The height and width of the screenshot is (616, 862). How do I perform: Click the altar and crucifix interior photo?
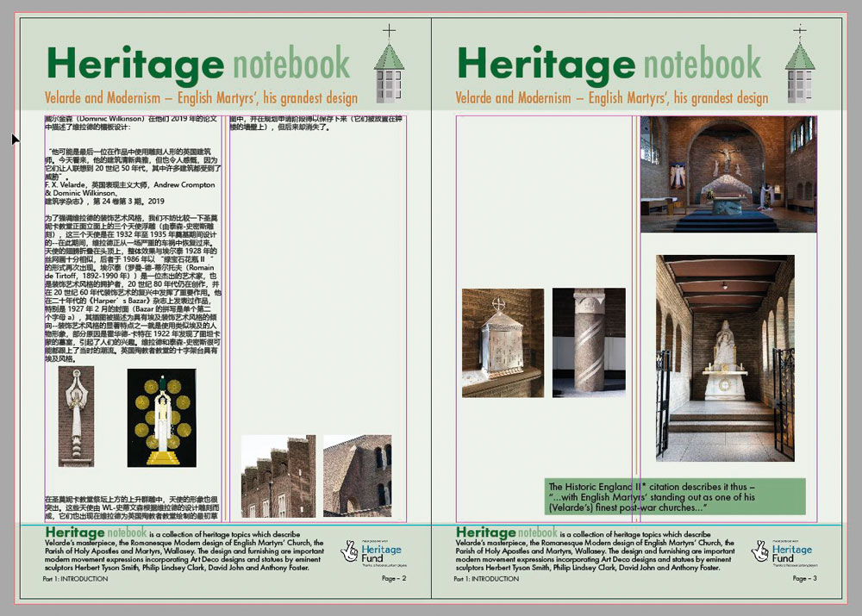click(728, 174)
